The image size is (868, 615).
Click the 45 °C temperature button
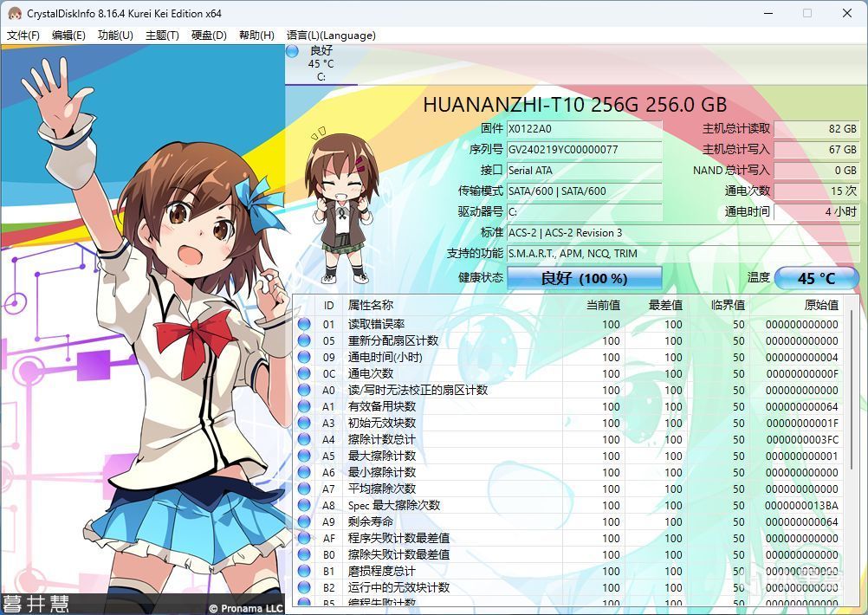[x=817, y=278]
